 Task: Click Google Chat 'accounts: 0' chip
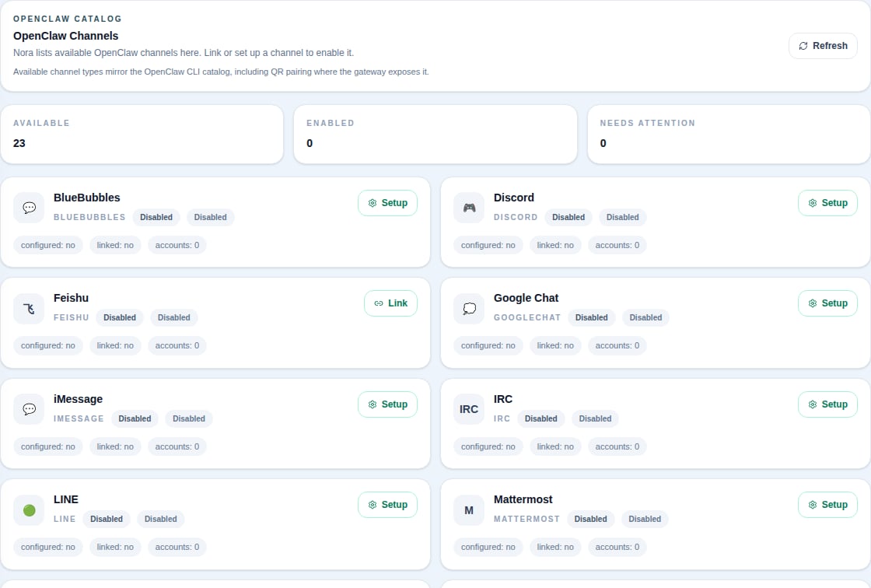coord(617,345)
